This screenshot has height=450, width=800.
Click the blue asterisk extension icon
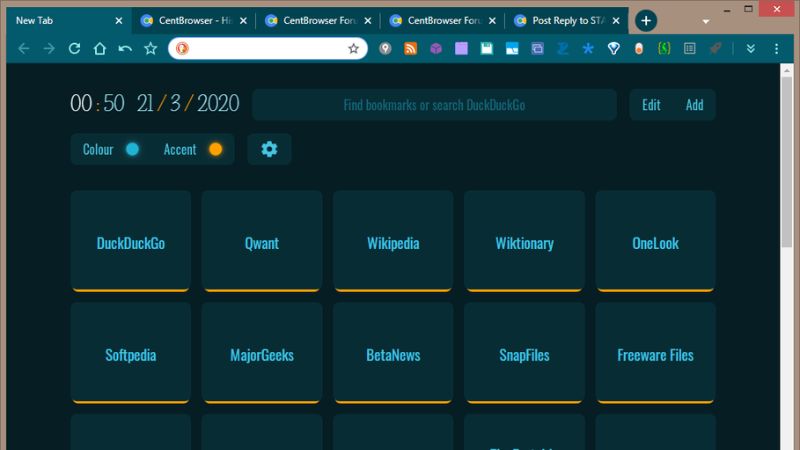[x=588, y=48]
